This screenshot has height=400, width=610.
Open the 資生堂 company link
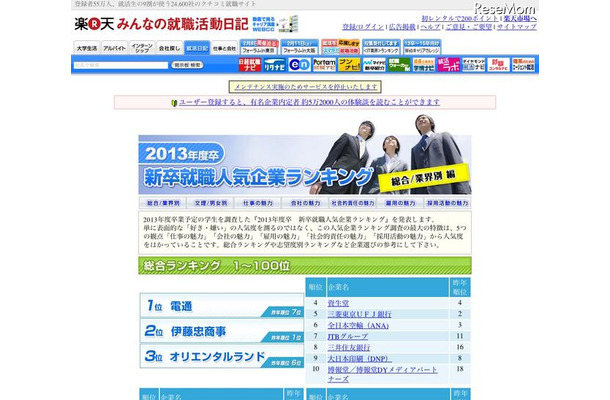(x=338, y=303)
